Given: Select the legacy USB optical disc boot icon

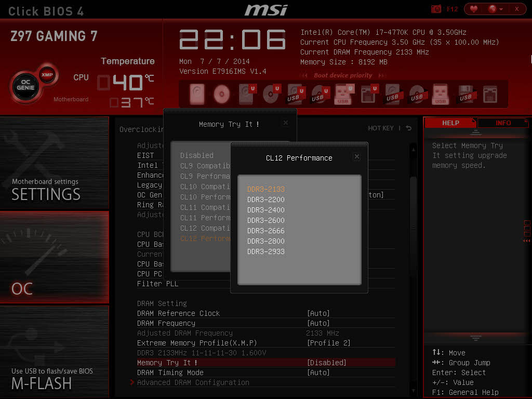Looking at the screenshot, I should click(x=417, y=94).
